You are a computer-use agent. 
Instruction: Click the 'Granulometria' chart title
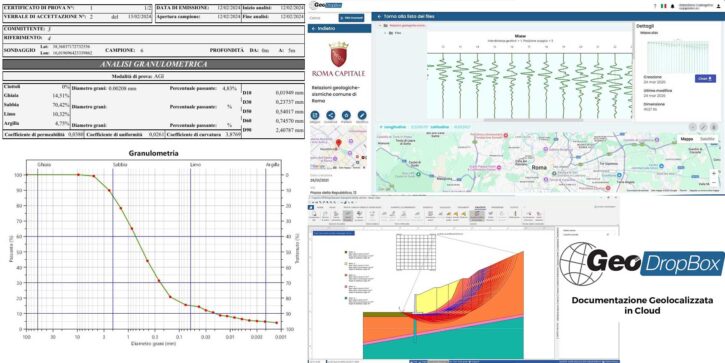coord(154,153)
